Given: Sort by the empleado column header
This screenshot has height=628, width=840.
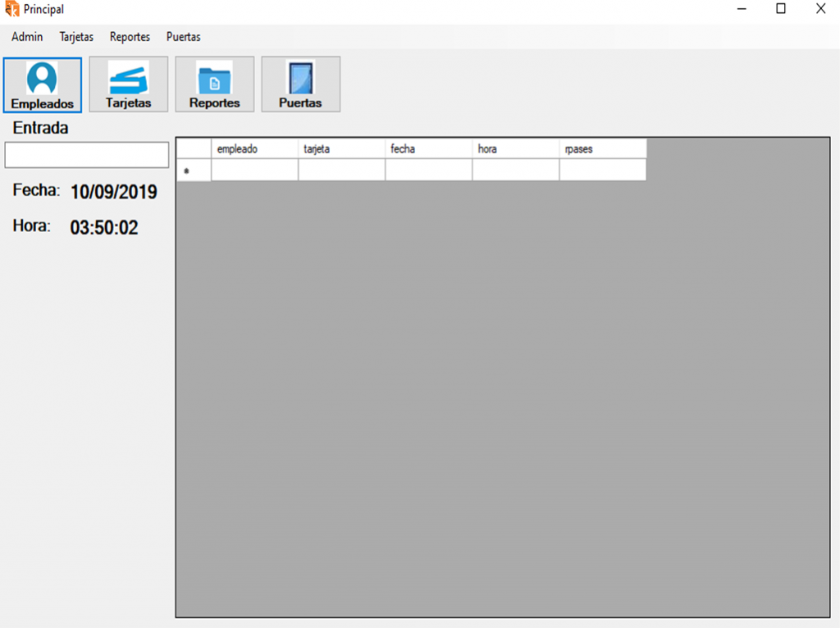Looking at the screenshot, I should tap(254, 149).
